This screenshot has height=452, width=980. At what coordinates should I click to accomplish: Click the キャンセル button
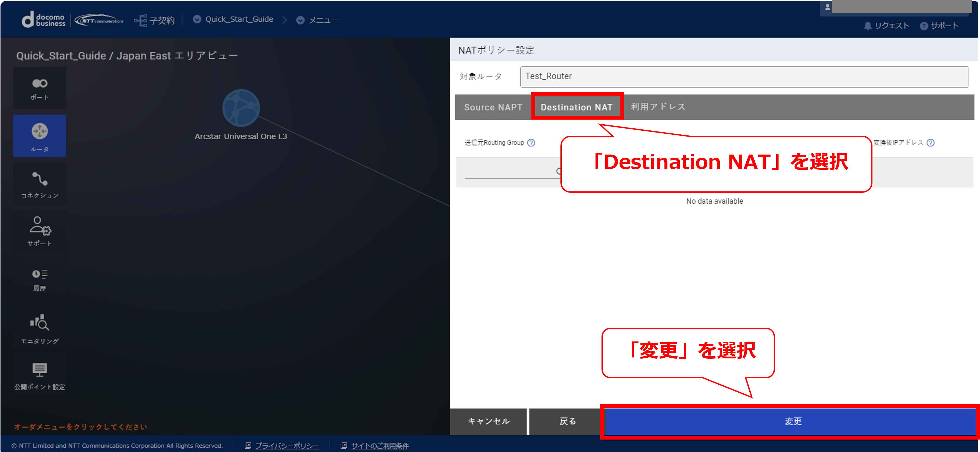(488, 421)
